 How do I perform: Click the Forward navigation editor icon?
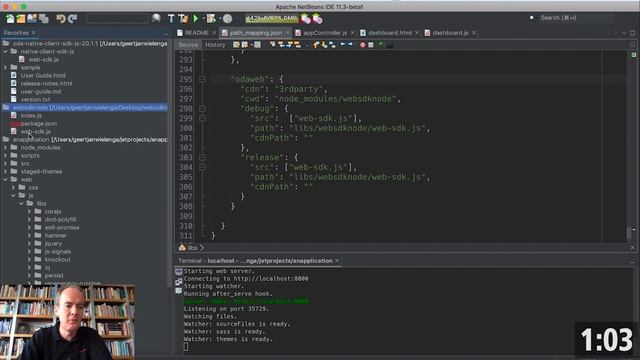[257, 44]
